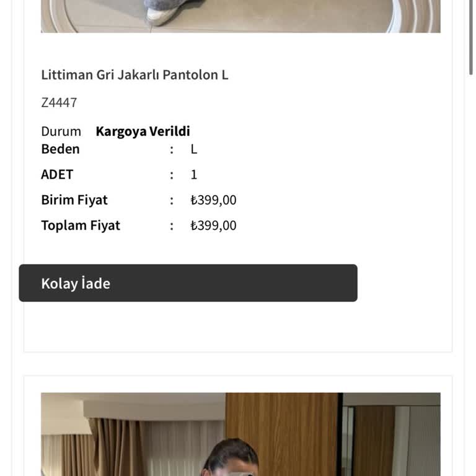
Task: Open the lower product photo
Action: tap(240, 434)
